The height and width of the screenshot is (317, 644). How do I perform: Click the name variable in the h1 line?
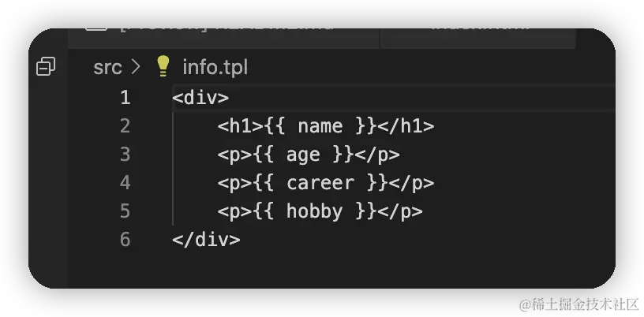[x=320, y=126]
